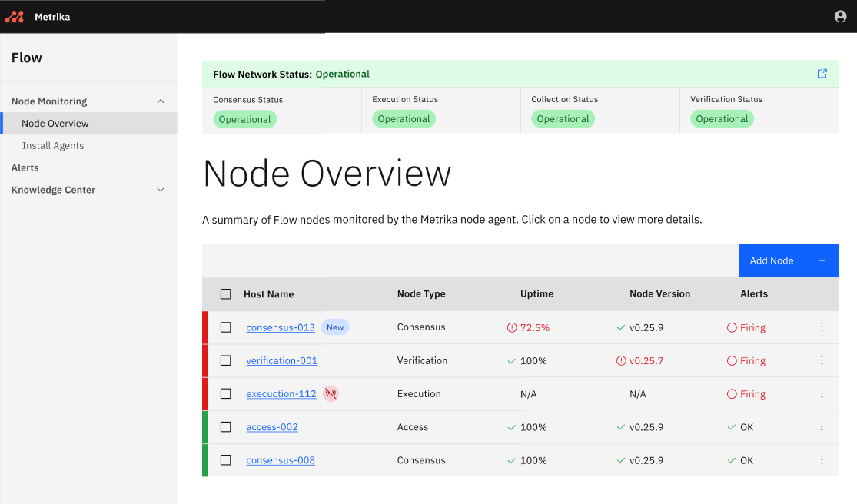Click the Add Node button

(789, 260)
